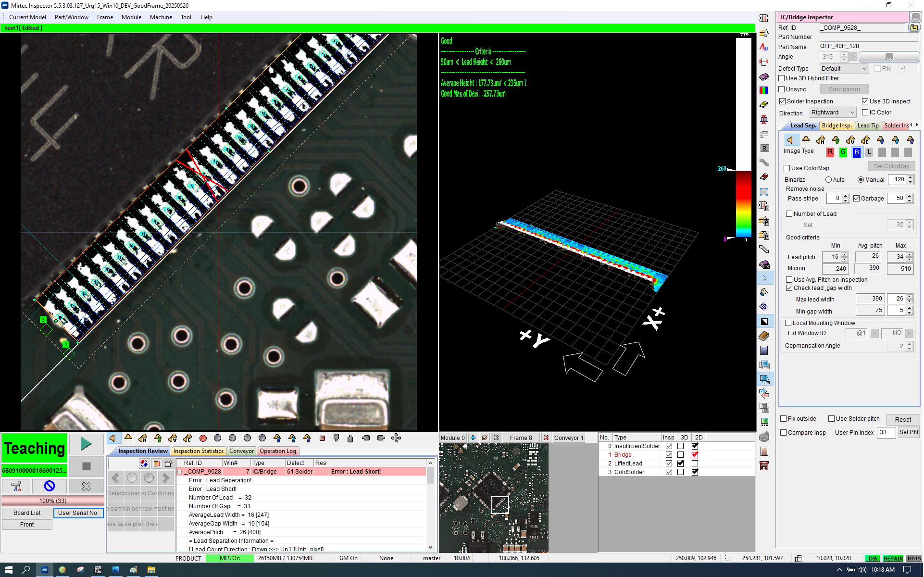This screenshot has width=924, height=577.
Task: Select the arrow pointer tool in vertical toolbar
Action: pyautogui.click(x=764, y=278)
